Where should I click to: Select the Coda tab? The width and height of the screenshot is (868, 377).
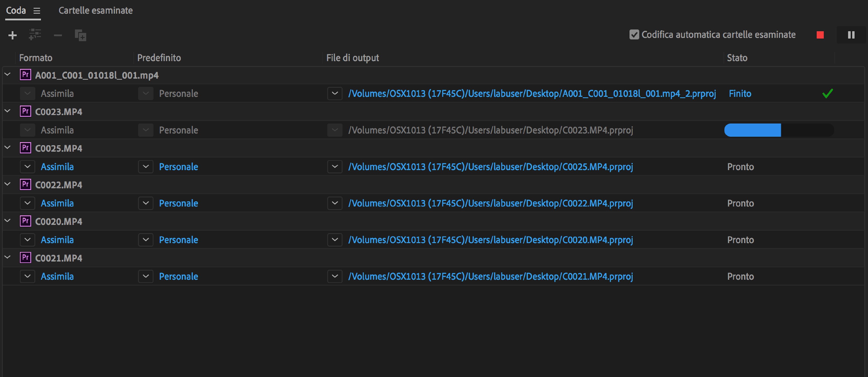click(x=16, y=10)
